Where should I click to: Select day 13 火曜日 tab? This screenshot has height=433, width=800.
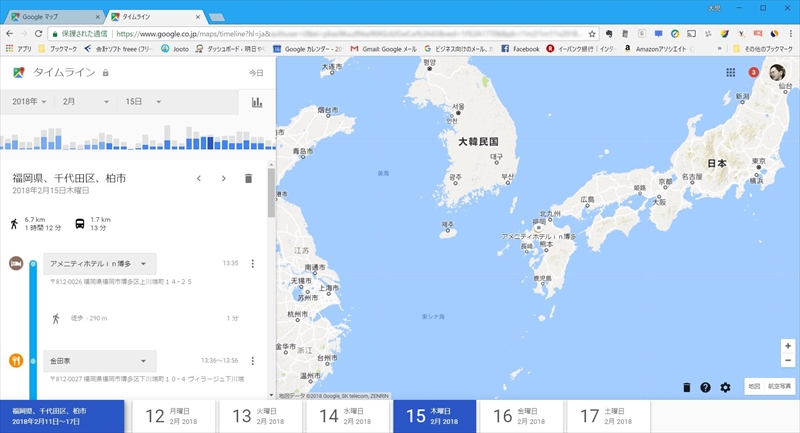pos(260,417)
